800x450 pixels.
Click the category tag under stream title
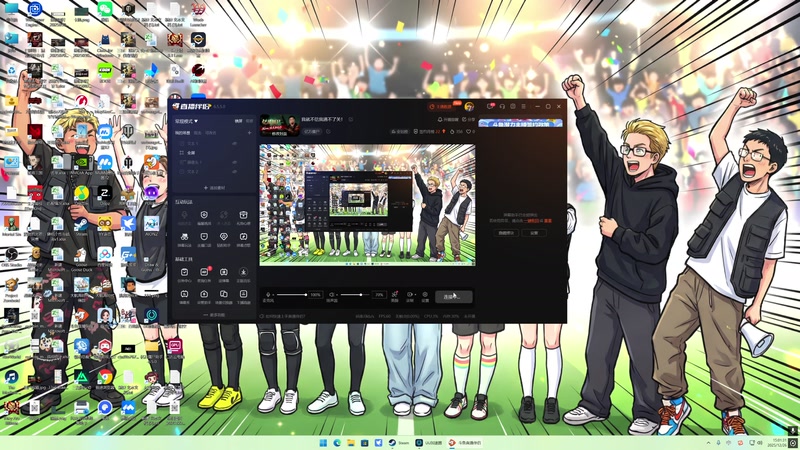(x=312, y=132)
